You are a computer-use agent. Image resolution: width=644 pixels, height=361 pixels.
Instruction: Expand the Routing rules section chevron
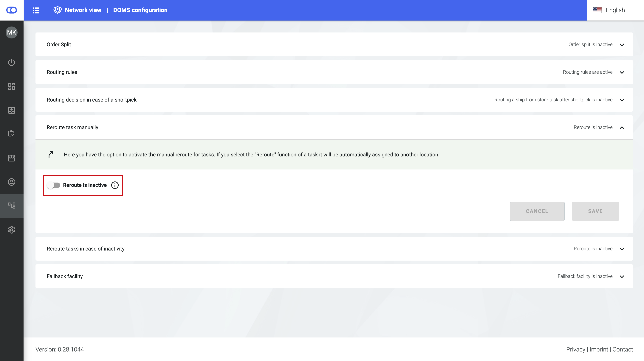pos(622,72)
